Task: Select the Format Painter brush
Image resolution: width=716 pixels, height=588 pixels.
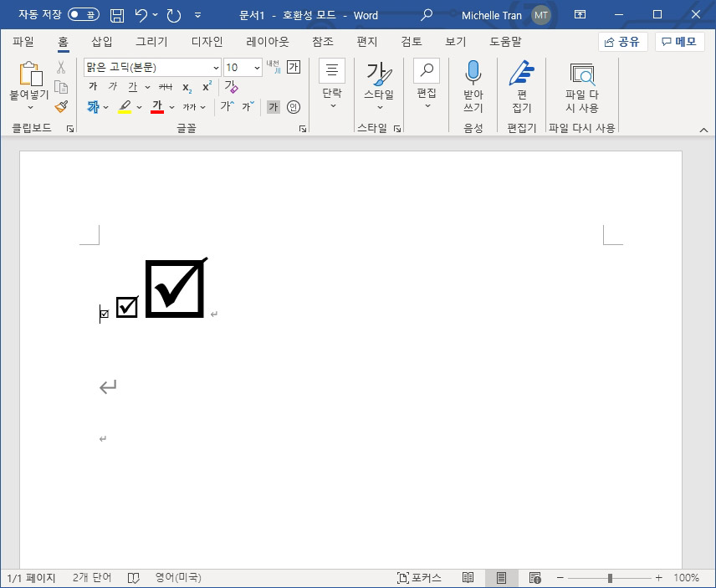Action: [x=61, y=106]
